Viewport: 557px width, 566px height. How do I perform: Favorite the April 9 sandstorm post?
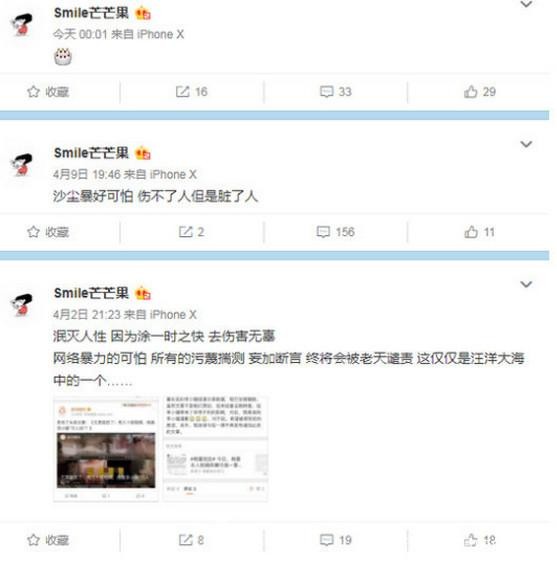point(48,232)
